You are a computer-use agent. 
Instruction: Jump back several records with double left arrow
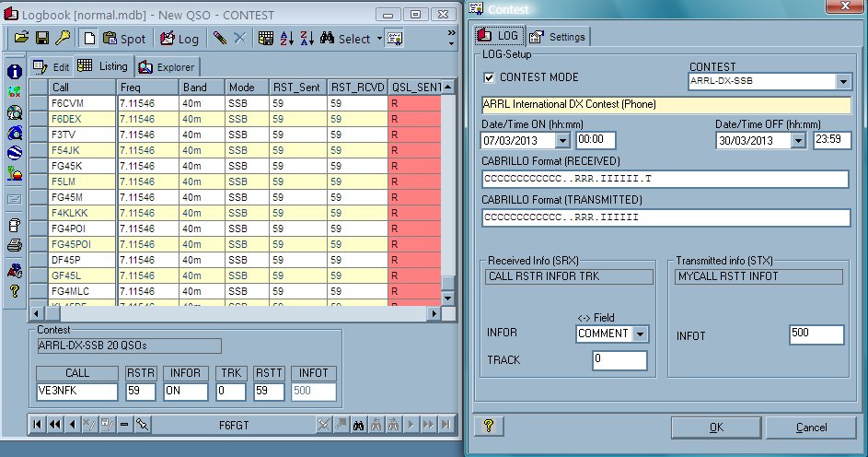[55, 425]
